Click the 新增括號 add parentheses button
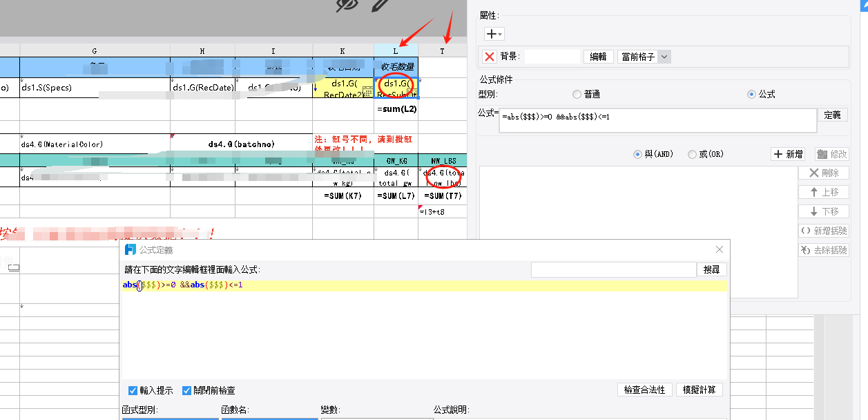Image resolution: width=868 pixels, height=420 pixels. (x=823, y=231)
